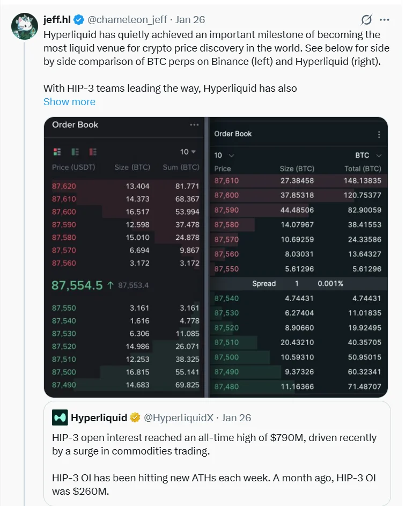Open the BTC unit selector dropdown
The height and width of the screenshot is (506, 420).
pos(367,155)
